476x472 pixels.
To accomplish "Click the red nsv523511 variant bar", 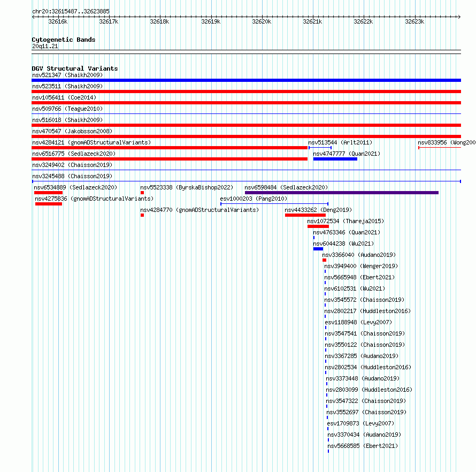I will tap(246, 92).
